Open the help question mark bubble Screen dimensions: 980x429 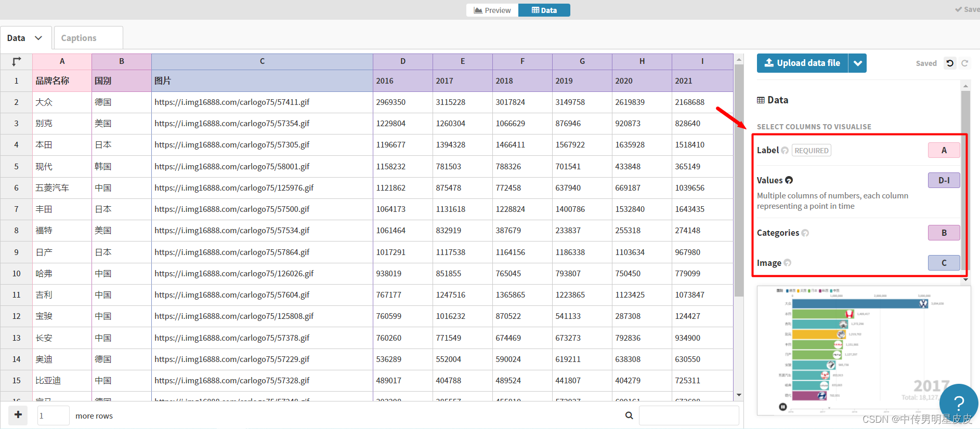[x=959, y=403]
